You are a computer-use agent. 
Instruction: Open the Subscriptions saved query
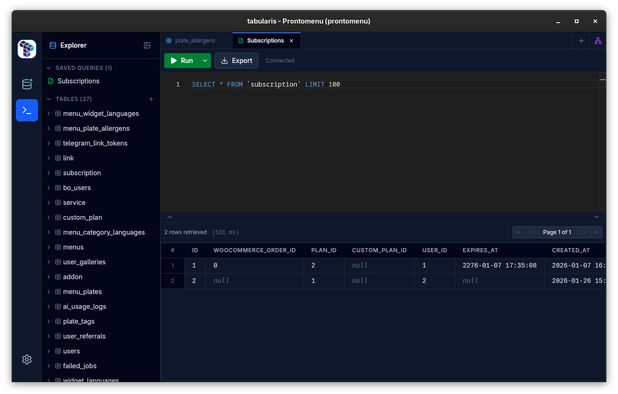78,81
